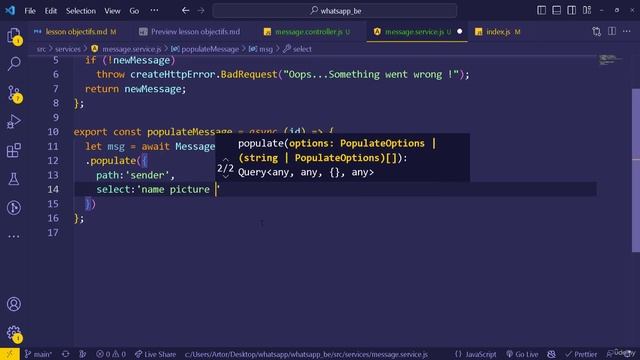Viewport: 640px width, 360px height.
Task: Click src breadcrumb segment
Action: 41,49
